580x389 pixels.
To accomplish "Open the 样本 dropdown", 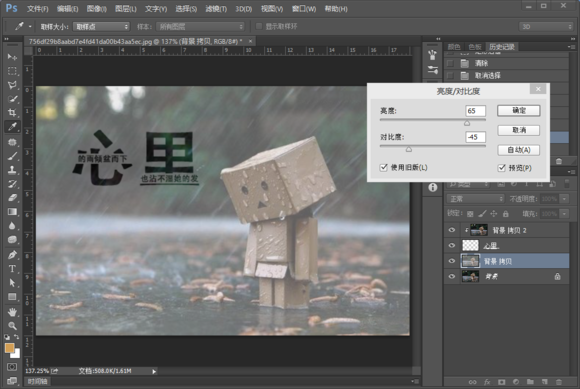I will tap(200, 27).
